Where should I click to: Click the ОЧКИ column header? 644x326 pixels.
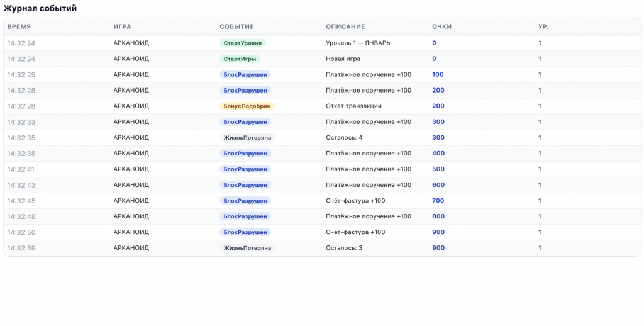click(442, 26)
